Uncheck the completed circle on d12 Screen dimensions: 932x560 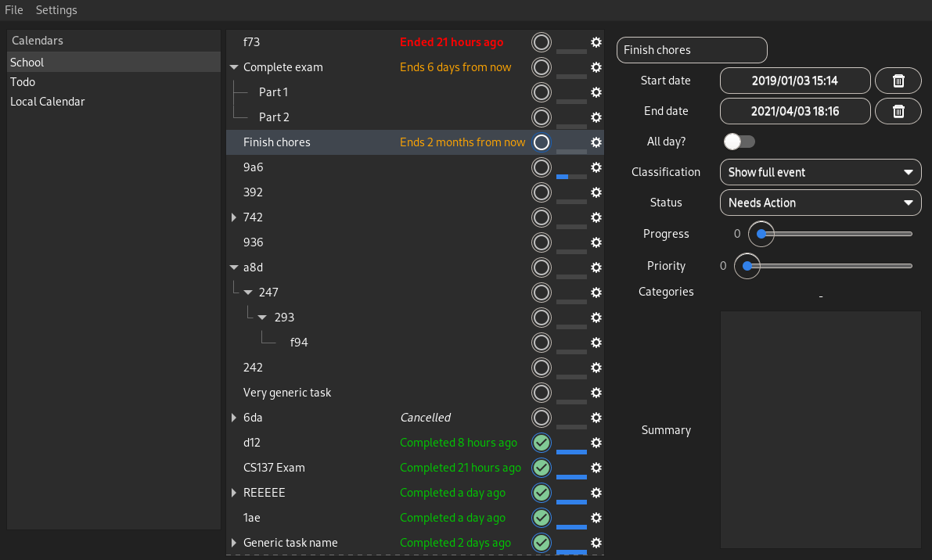point(541,443)
